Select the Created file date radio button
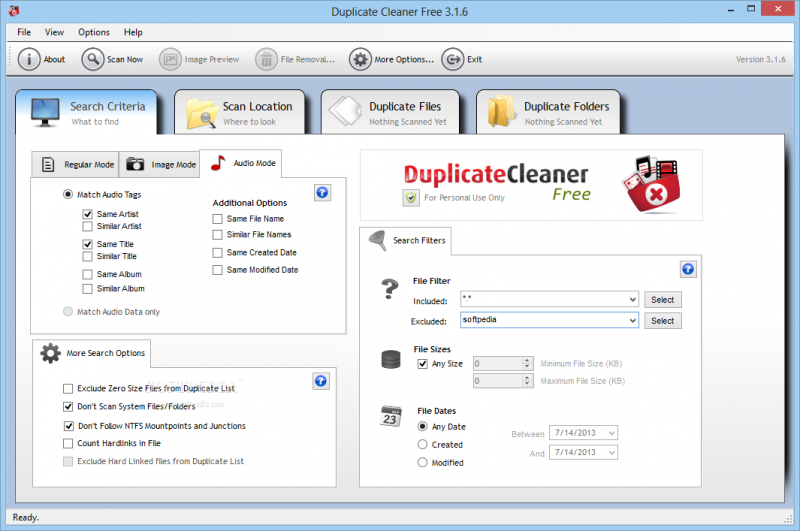The width and height of the screenshot is (800, 531). 423,445
